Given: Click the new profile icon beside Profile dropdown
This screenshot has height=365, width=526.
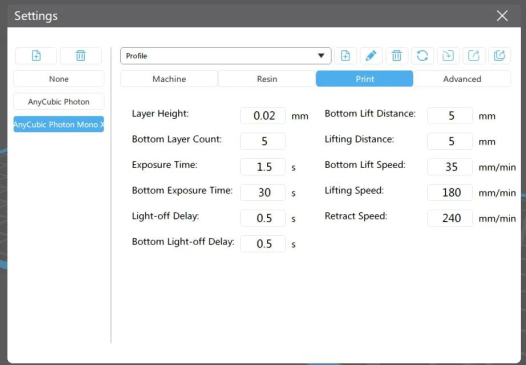Looking at the screenshot, I should [x=345, y=55].
